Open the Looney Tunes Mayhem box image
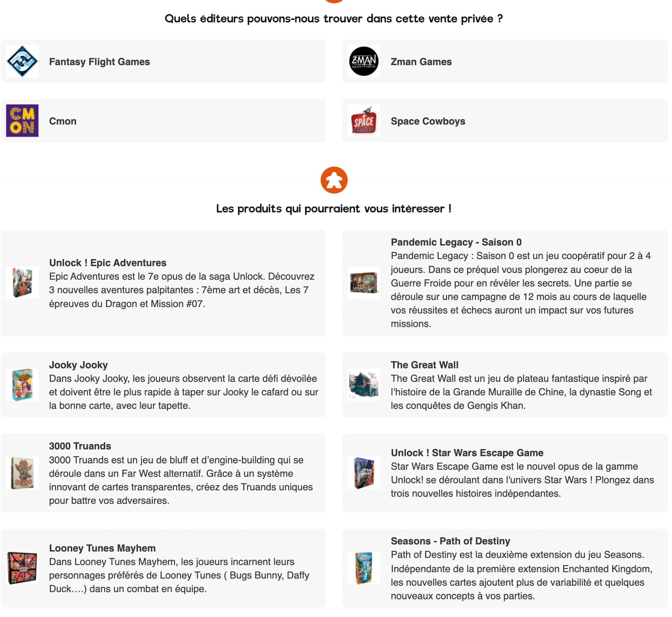 click(x=22, y=568)
